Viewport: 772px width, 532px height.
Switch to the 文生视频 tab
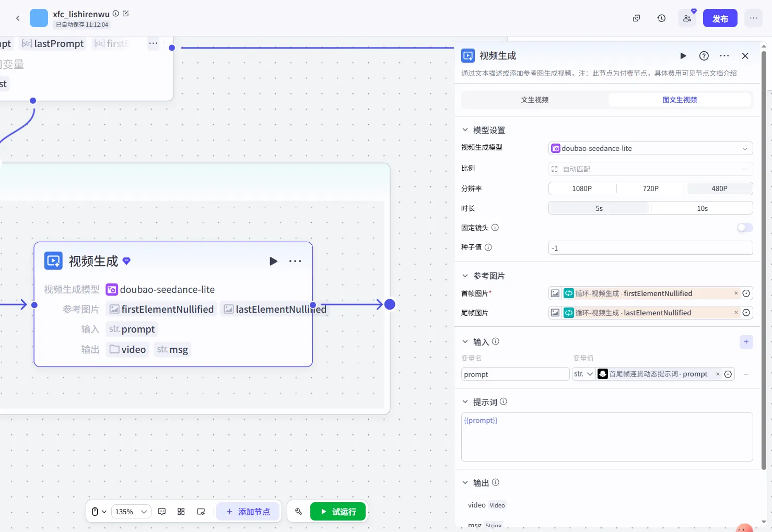pos(534,100)
